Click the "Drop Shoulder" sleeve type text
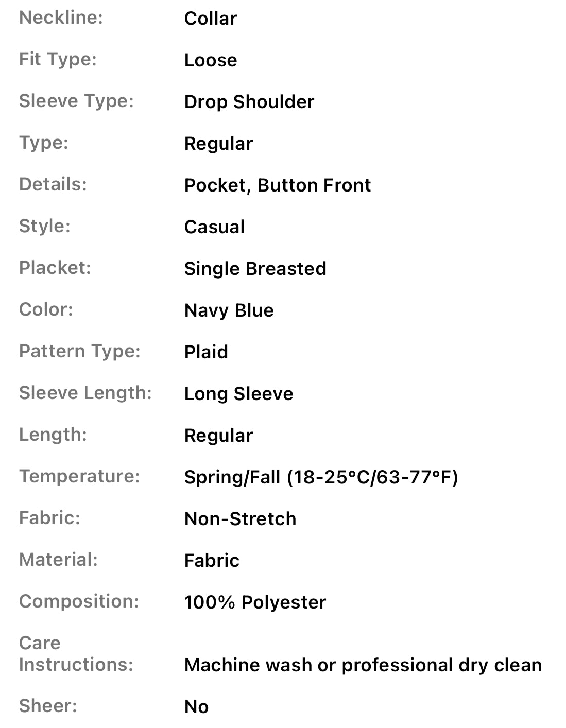Viewport: 566px width, 728px height. [249, 102]
